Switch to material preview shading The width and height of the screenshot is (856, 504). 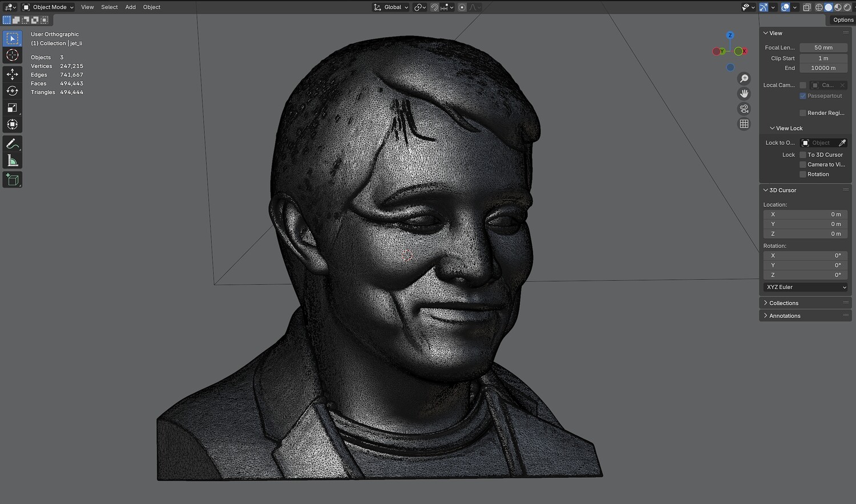click(x=838, y=7)
